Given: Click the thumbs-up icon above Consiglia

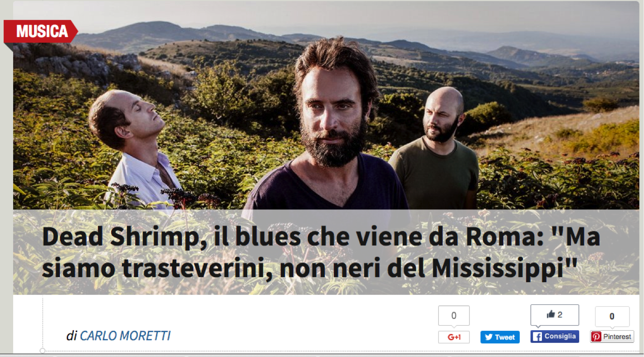Looking at the screenshot, I should point(551,314).
